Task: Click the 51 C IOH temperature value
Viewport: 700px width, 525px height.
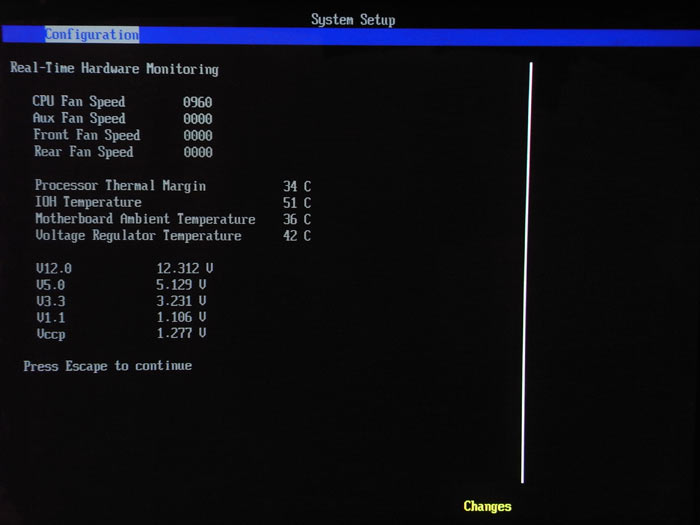Action: 297,203
